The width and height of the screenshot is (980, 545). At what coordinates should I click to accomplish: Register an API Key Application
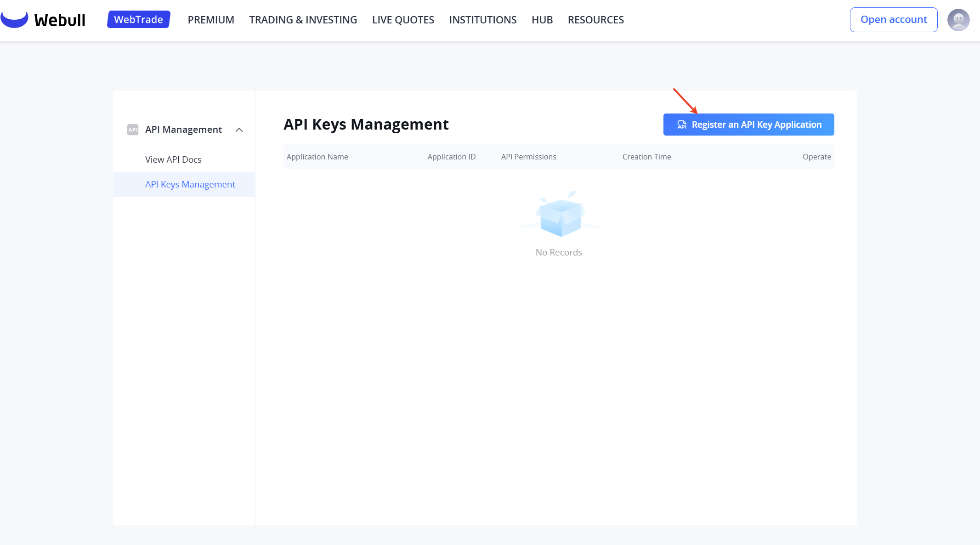point(748,125)
